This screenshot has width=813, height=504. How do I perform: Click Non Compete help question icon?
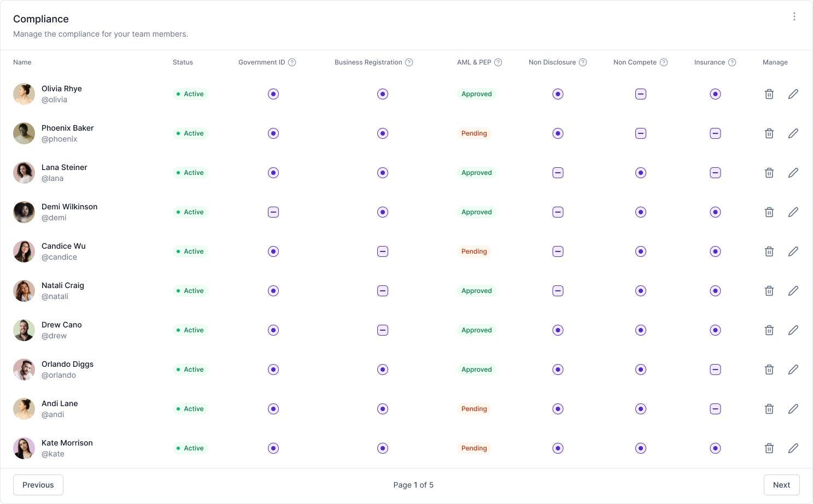point(664,62)
